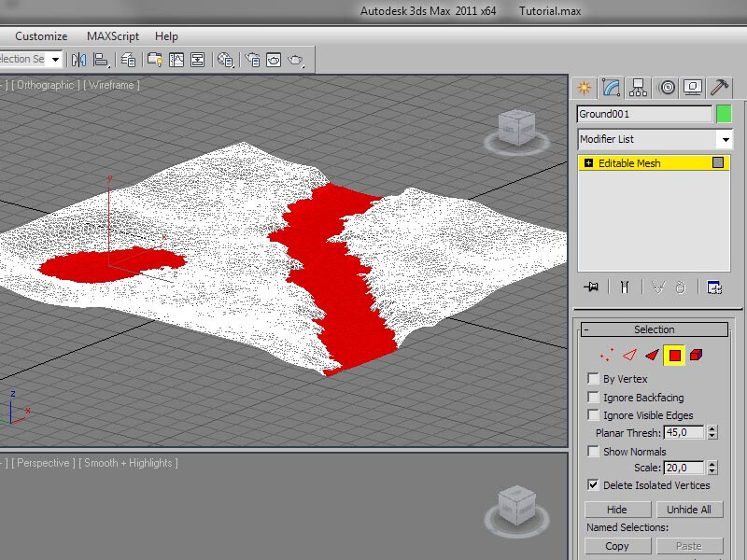747x560 pixels.
Task: Uncheck Delete Isolated Vertices
Action: click(593, 485)
